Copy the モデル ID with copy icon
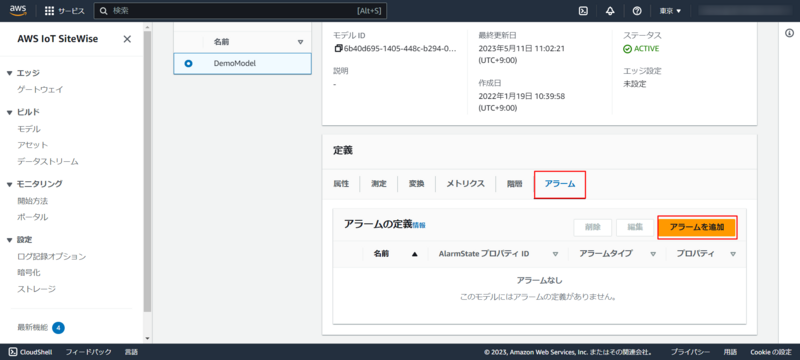The height and width of the screenshot is (360, 800). tap(338, 48)
